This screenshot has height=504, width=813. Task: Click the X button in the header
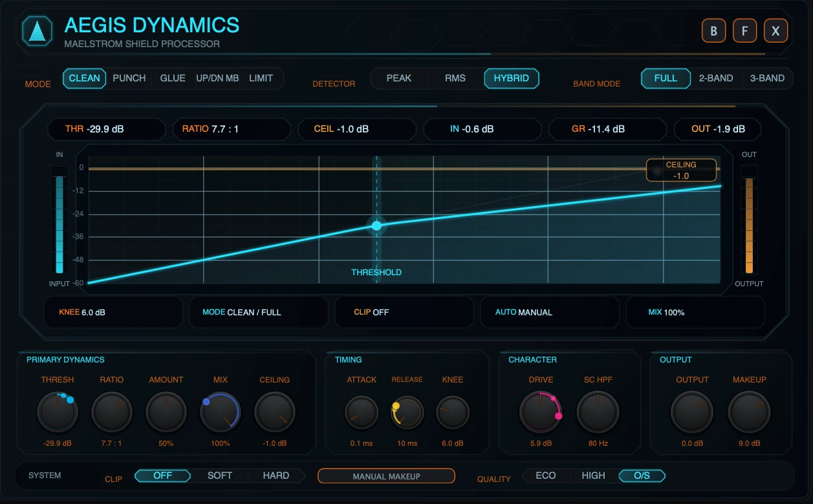[x=776, y=30]
